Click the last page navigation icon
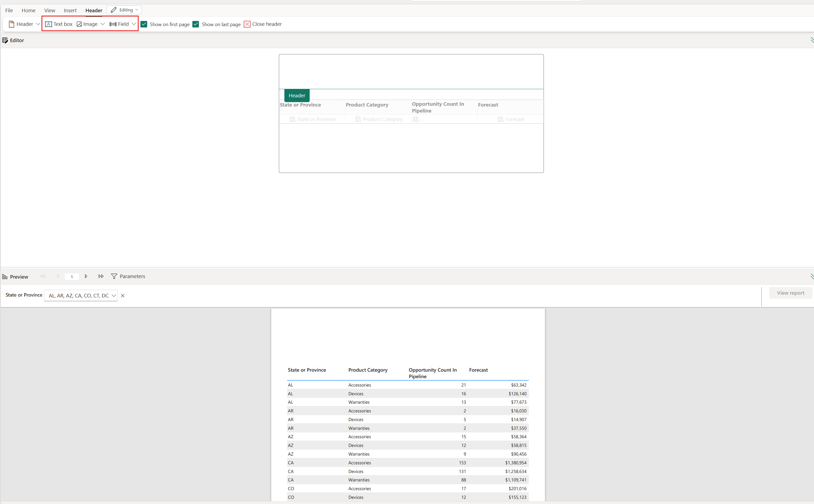This screenshot has height=504, width=814. [101, 276]
